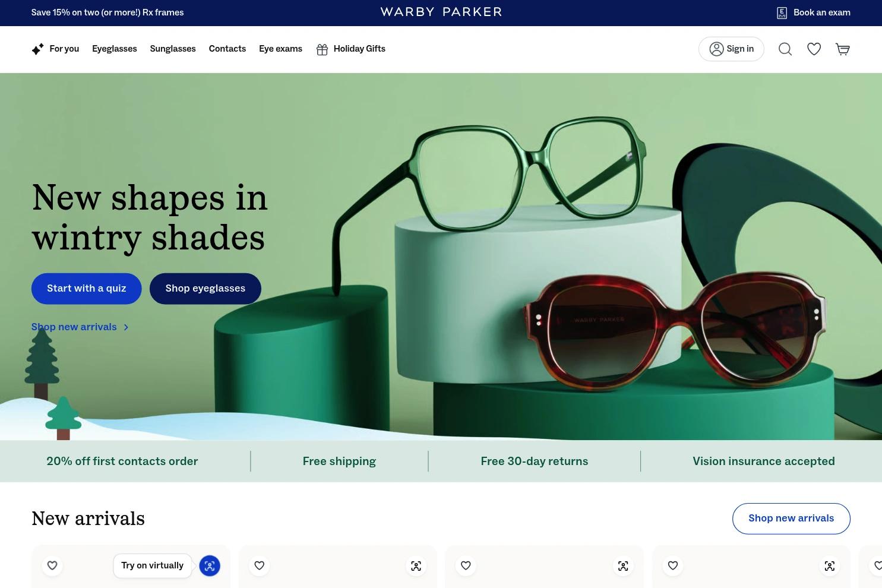This screenshot has width=882, height=588.
Task: Launch virtual try-on for third card
Action: tap(623, 566)
